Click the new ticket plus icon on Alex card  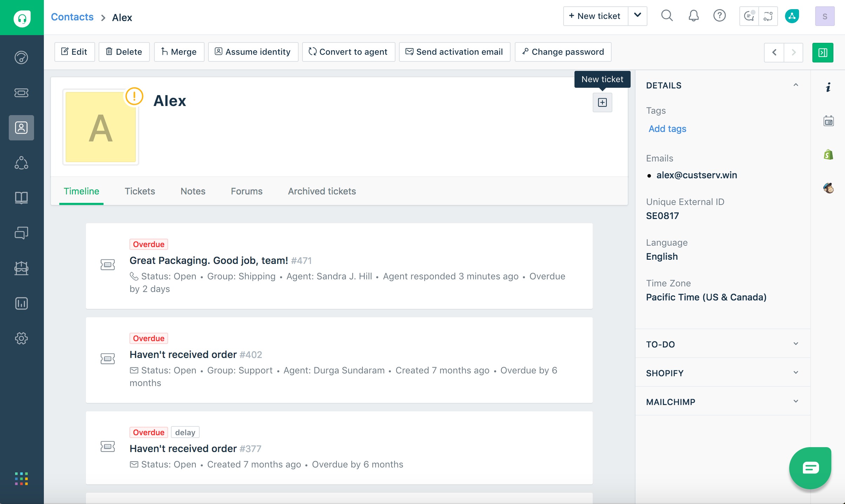(x=602, y=102)
